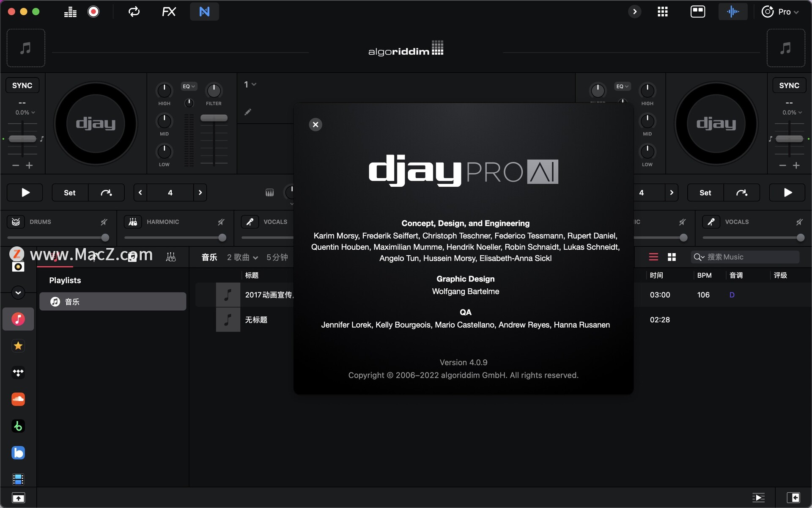Click the left VOCALS microphone icon

250,222
